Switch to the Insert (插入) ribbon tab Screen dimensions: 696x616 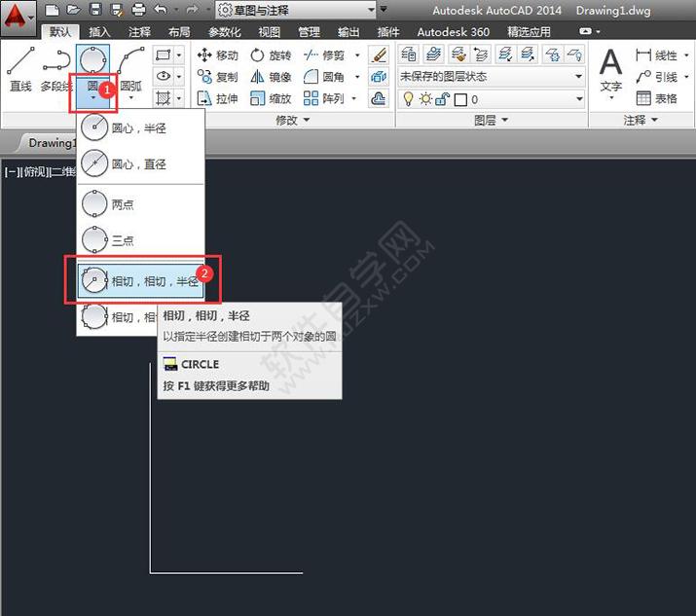point(99,32)
